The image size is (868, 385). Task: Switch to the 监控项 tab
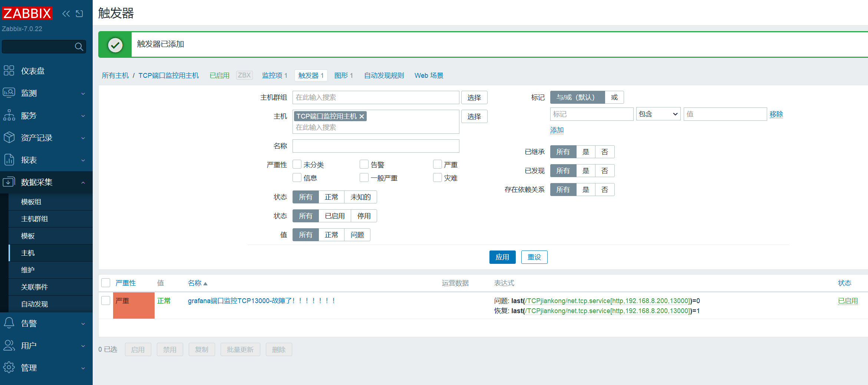pyautogui.click(x=274, y=76)
